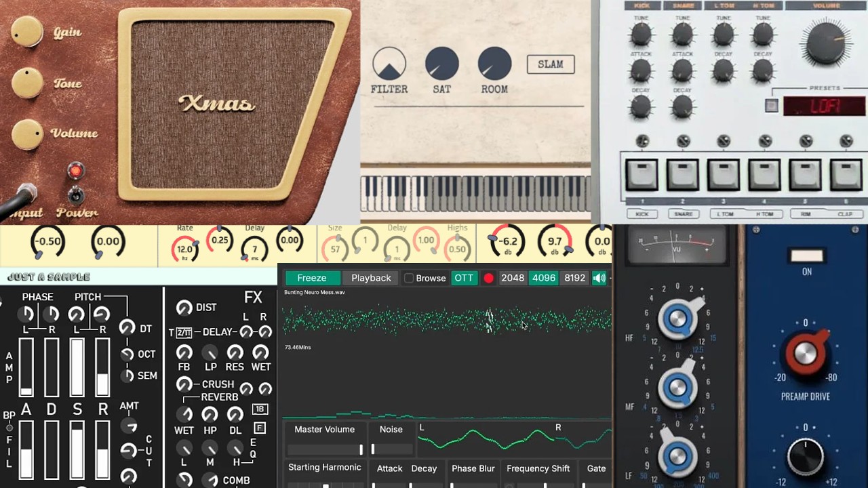
Task: Click the FILTER knob on the piano plugin
Action: [389, 64]
